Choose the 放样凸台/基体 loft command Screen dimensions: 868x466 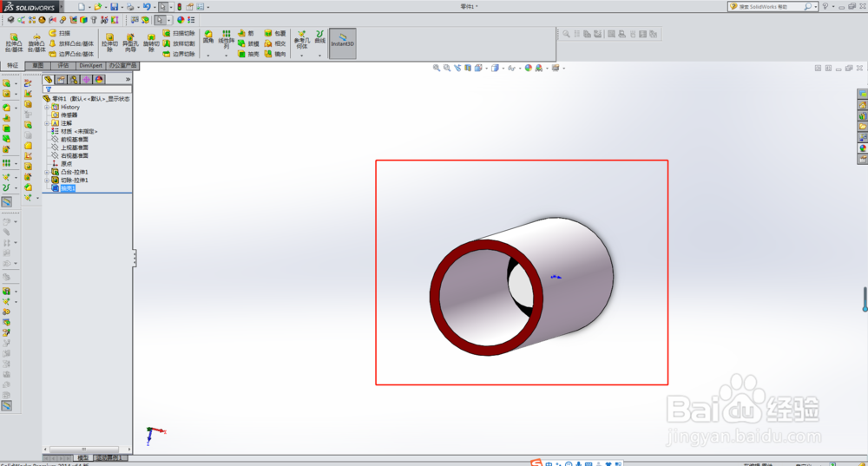(x=71, y=43)
